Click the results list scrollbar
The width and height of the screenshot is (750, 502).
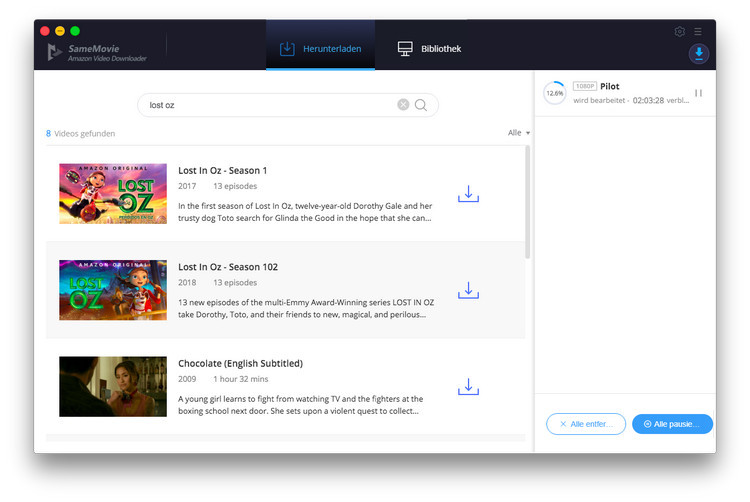528,202
